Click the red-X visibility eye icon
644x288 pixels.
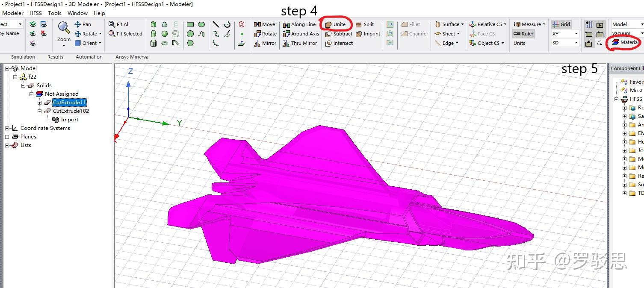pos(44,34)
